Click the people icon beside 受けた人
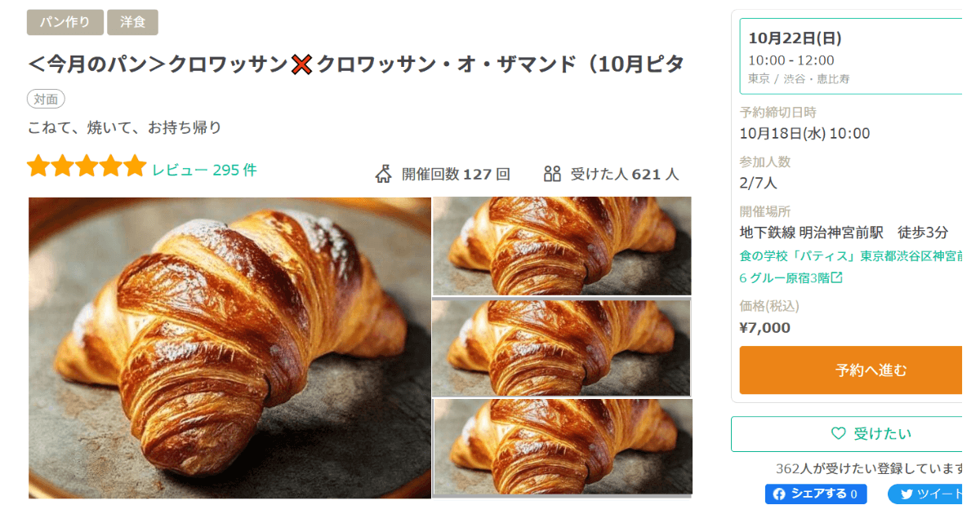Viewport: 980px width, 514px height. point(552,174)
